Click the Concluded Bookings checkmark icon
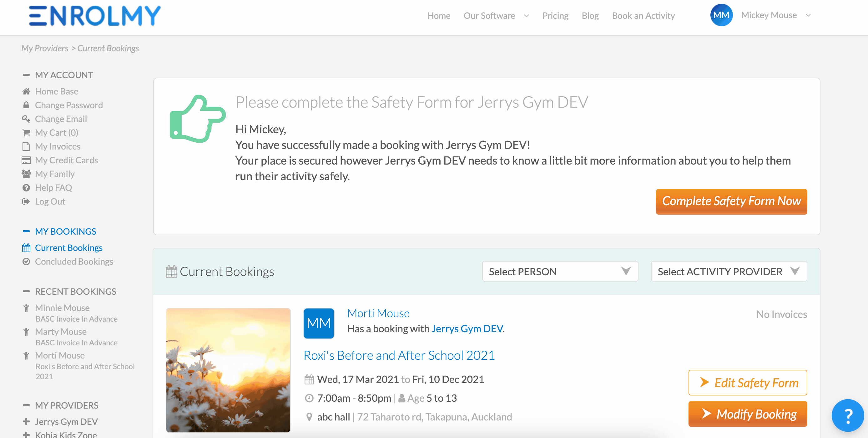The height and width of the screenshot is (438, 868). [x=26, y=262]
